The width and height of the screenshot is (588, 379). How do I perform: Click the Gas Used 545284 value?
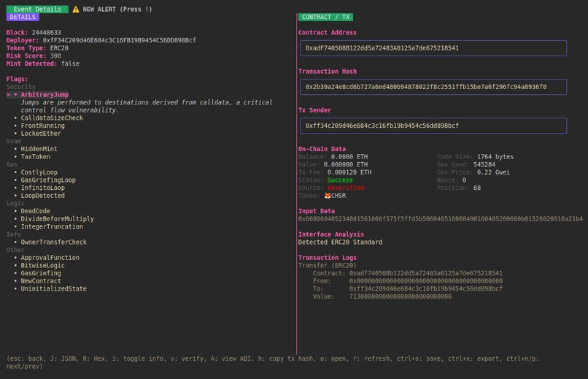484,164
